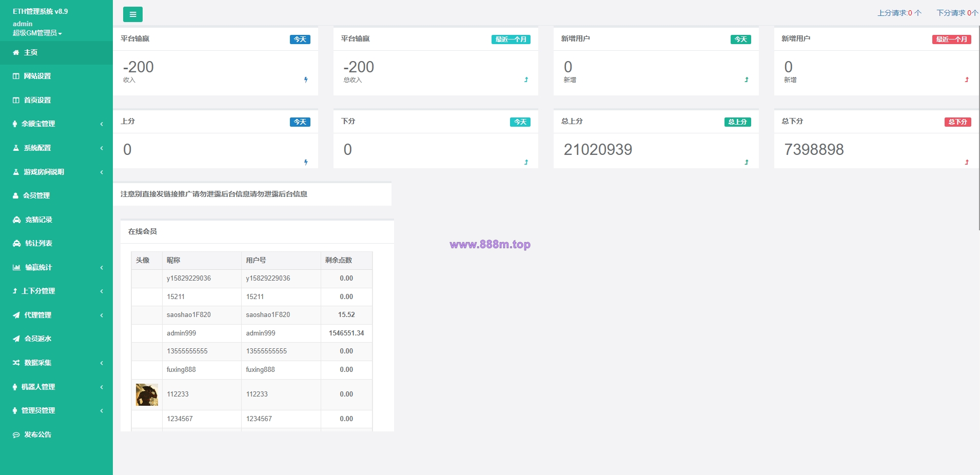This screenshot has height=475, width=980.
Task: Expand the 机器人管理 submenu chevron
Action: [102, 387]
